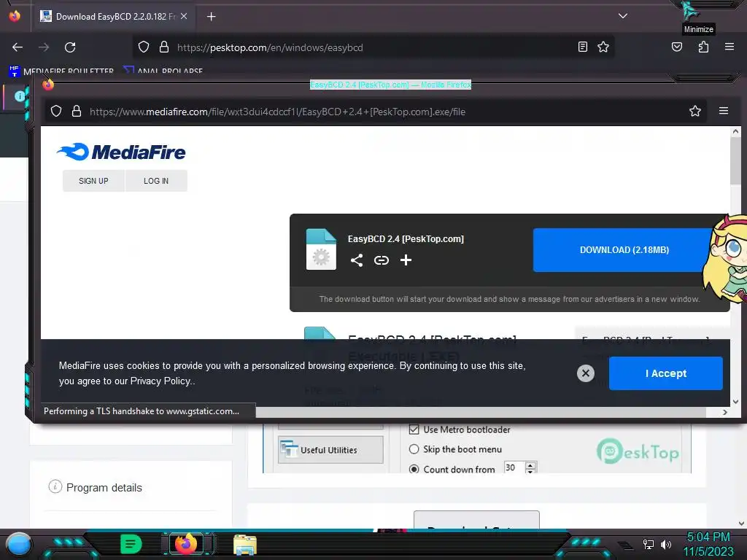747x560 pixels.
Task: Click the countdown stepper arrows beside 30
Action: click(x=530, y=467)
